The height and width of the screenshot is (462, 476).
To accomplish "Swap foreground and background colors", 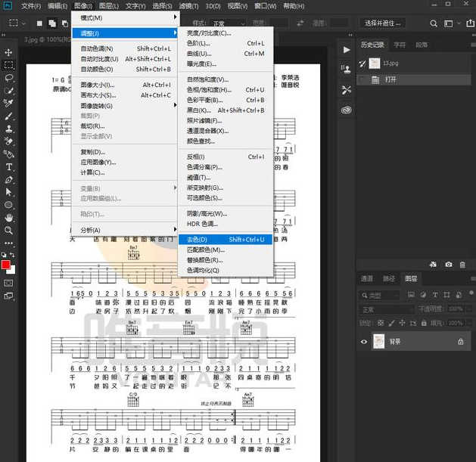I will point(12,255).
